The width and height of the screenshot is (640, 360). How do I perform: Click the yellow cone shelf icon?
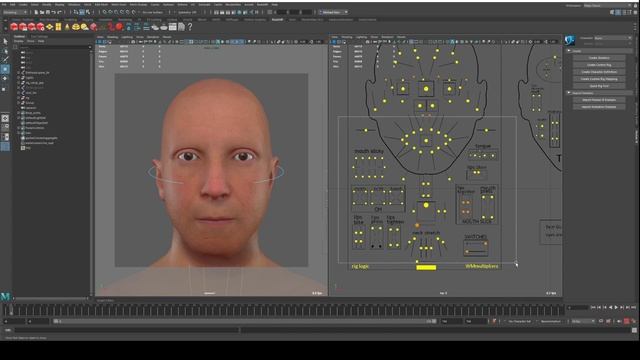(x=67, y=27)
